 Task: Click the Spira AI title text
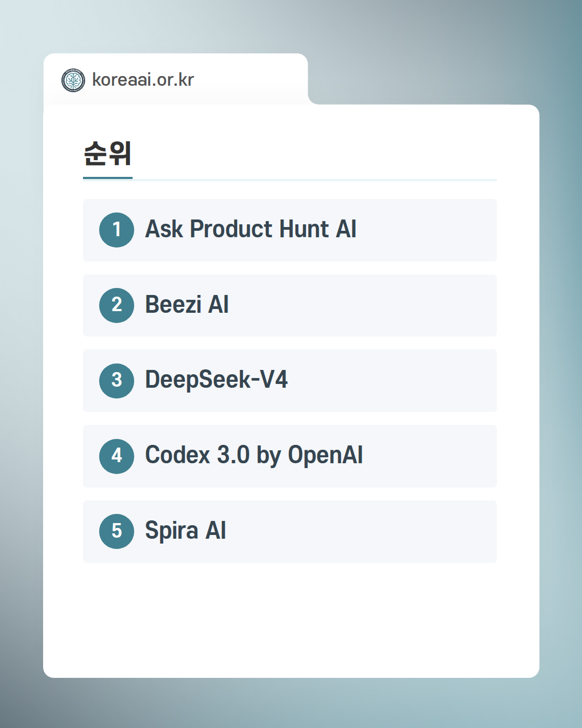[x=185, y=531]
